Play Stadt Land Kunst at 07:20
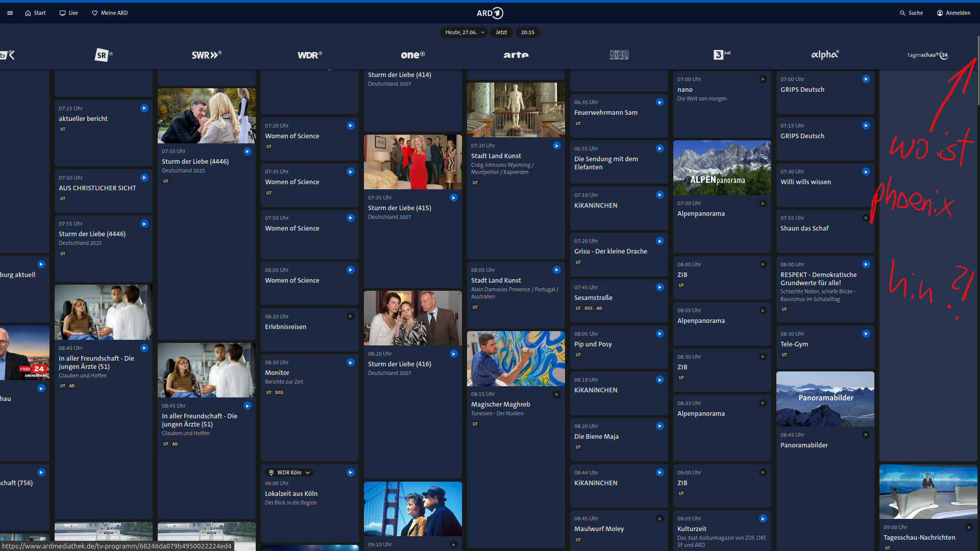 [557, 145]
